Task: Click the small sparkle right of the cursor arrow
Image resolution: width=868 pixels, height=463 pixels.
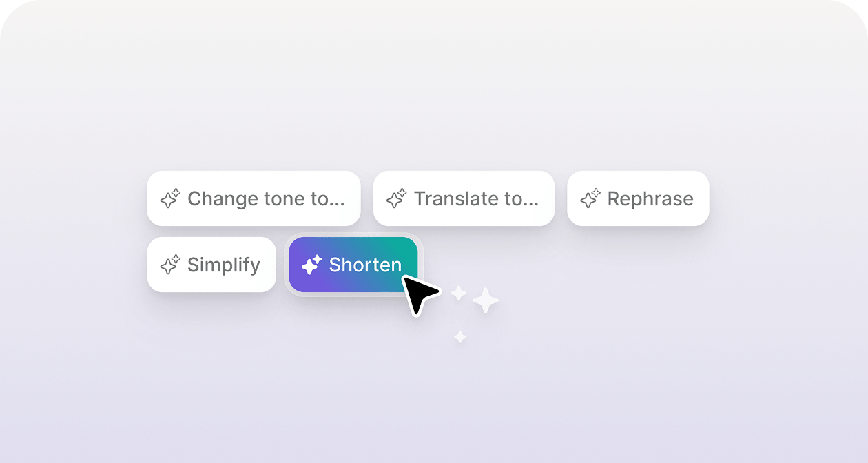Action: [x=459, y=294]
